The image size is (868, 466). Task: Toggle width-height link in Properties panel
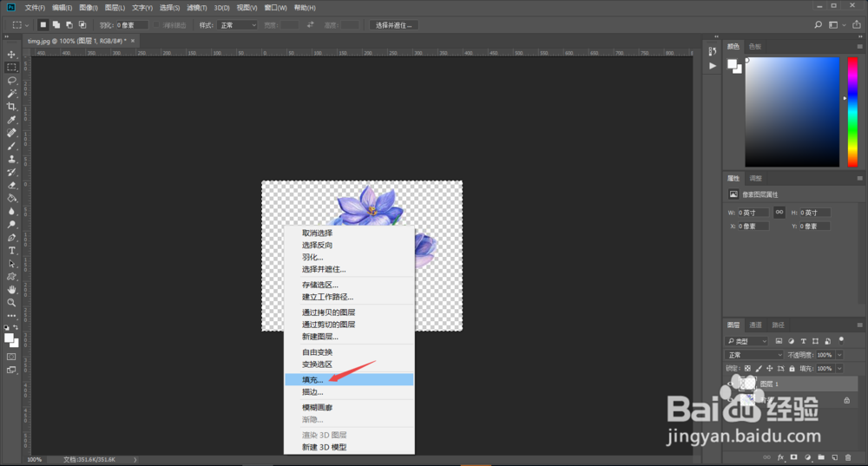click(x=779, y=213)
